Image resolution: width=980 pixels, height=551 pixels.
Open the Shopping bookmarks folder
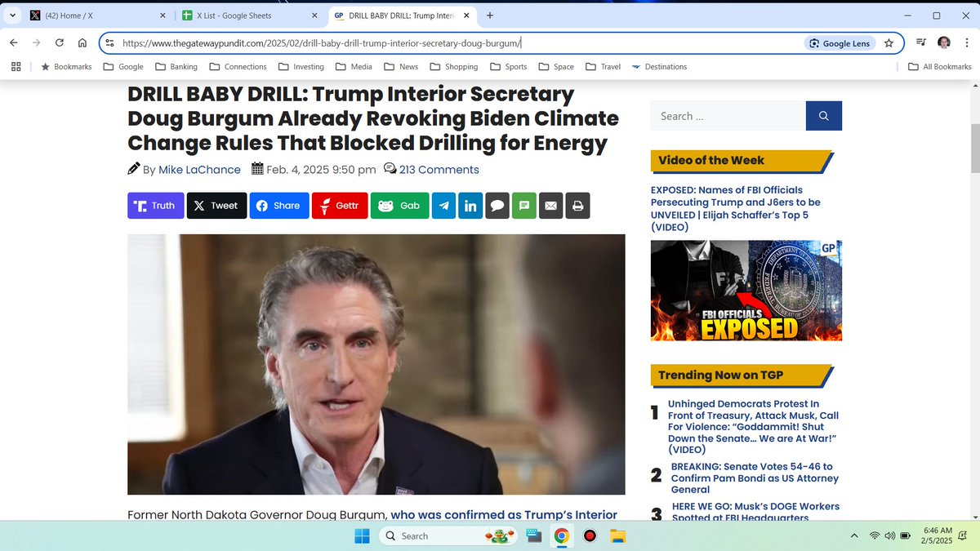coord(453,67)
